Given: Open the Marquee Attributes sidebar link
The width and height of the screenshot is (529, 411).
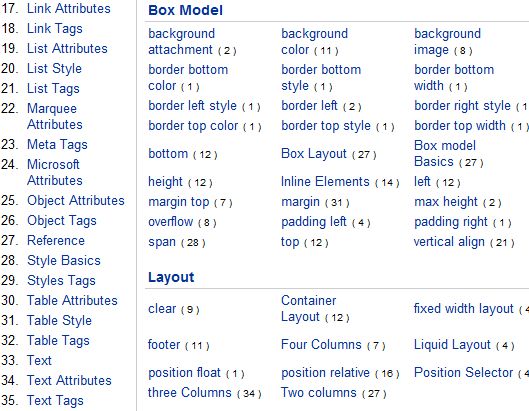Looking at the screenshot, I should coord(55,116).
